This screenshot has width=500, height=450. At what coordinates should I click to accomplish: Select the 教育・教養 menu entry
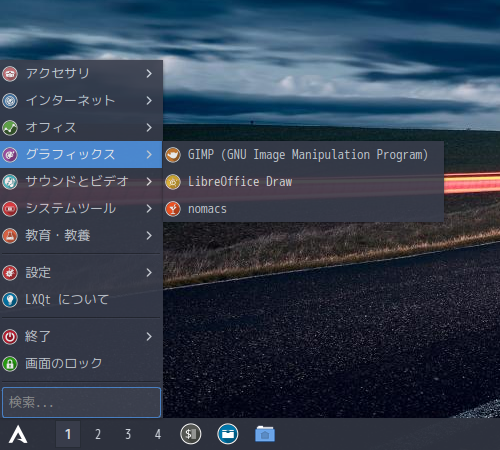[x=81, y=236]
